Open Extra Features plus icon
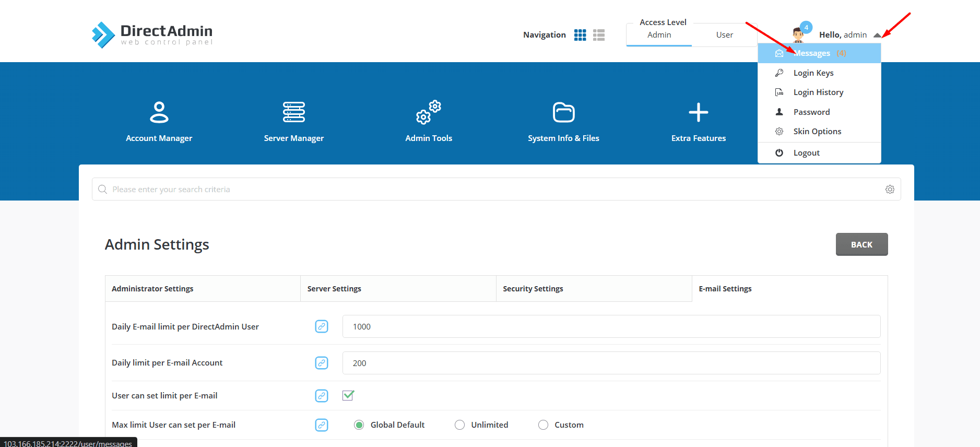 pyautogui.click(x=698, y=112)
